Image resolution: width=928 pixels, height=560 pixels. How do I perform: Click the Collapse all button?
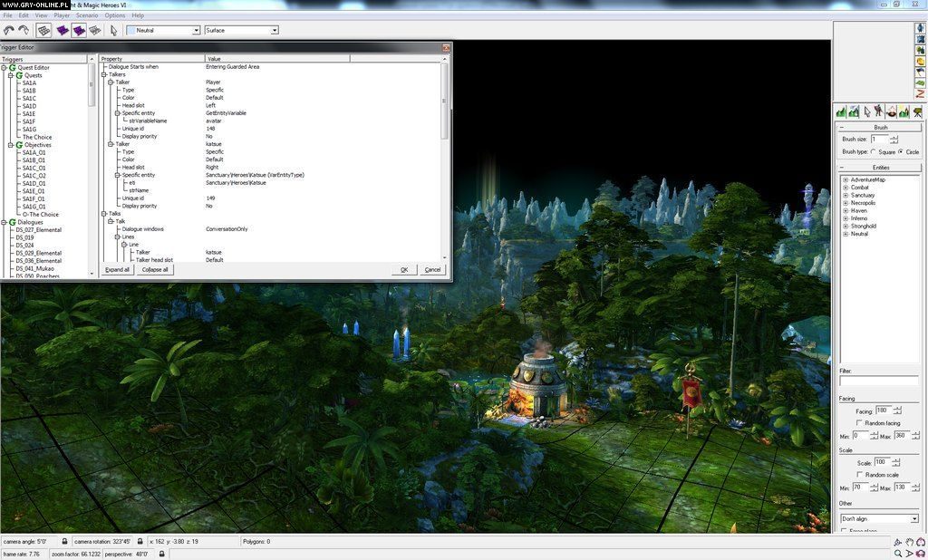click(155, 270)
